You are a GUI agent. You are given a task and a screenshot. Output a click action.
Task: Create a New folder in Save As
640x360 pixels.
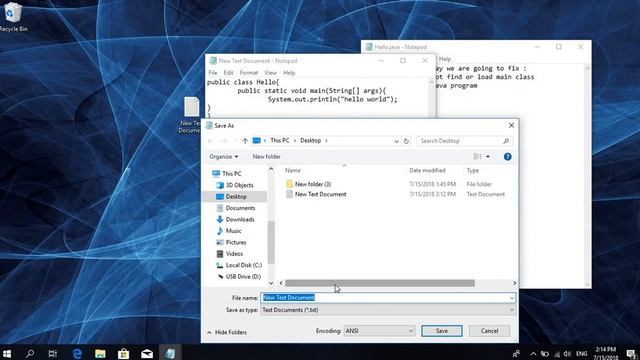click(267, 157)
